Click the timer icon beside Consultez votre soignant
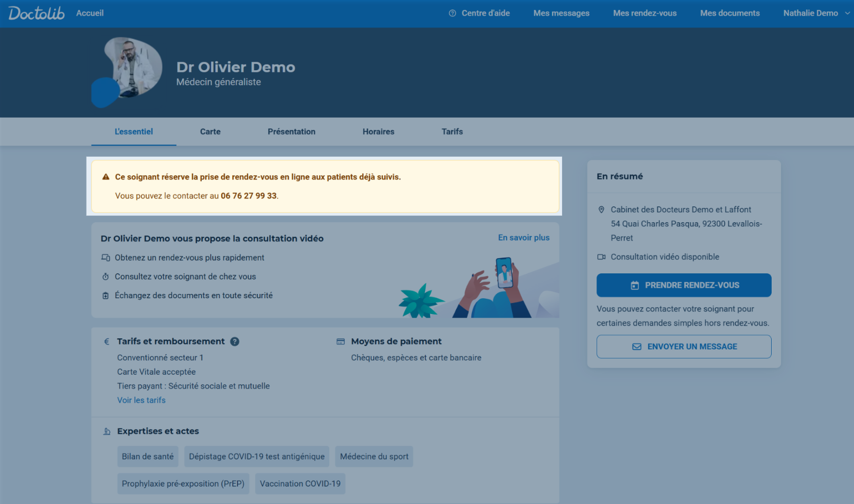854x504 pixels. tap(106, 277)
